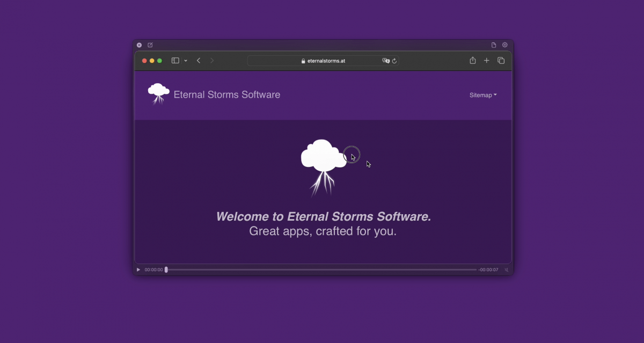The height and width of the screenshot is (343, 644).
Task: Show the tab overview icon
Action: point(501,61)
